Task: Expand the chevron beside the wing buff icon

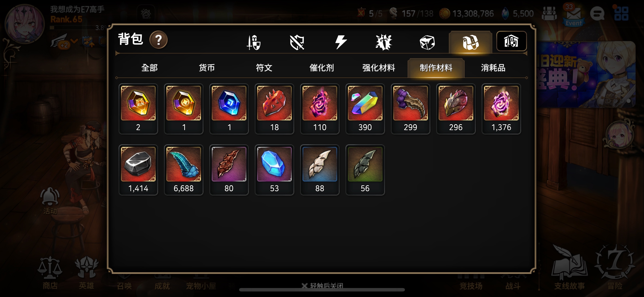Action: pyautogui.click(x=74, y=41)
